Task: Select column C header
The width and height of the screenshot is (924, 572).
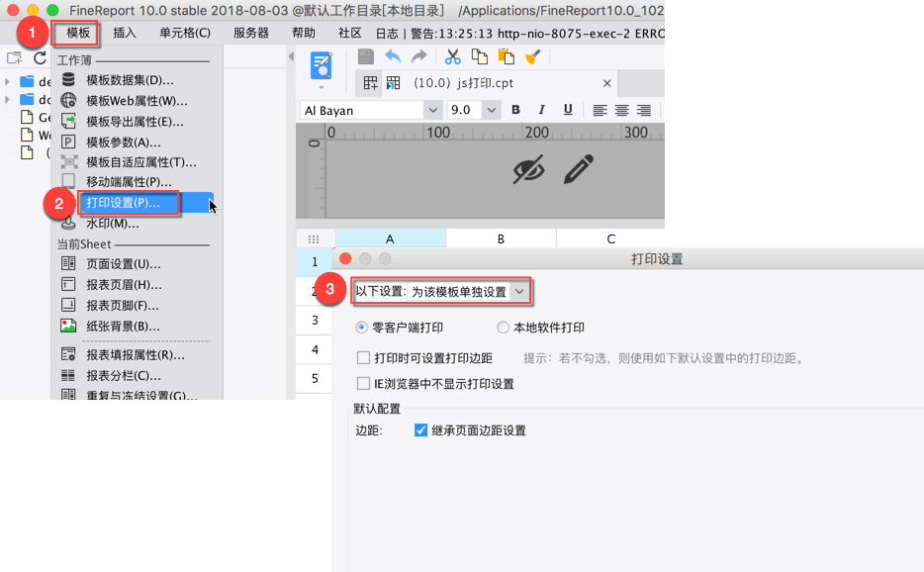Action: (x=610, y=238)
